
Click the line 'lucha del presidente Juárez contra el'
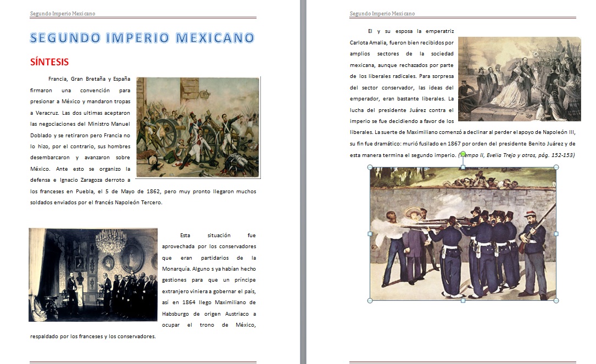click(x=402, y=110)
